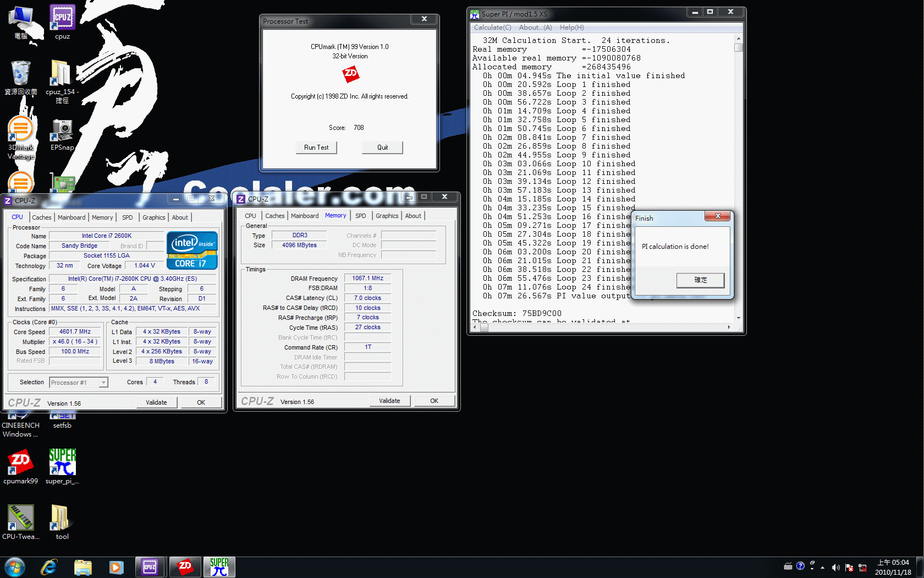The image size is (924, 578).
Task: Click the Size 4096 MBytes field
Action: [300, 246]
